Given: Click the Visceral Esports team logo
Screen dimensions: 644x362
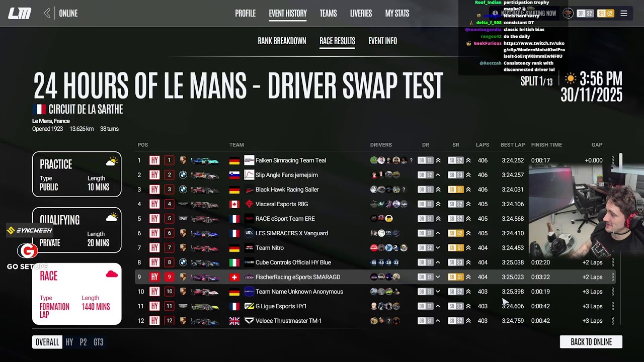Looking at the screenshot, I should (x=249, y=204).
